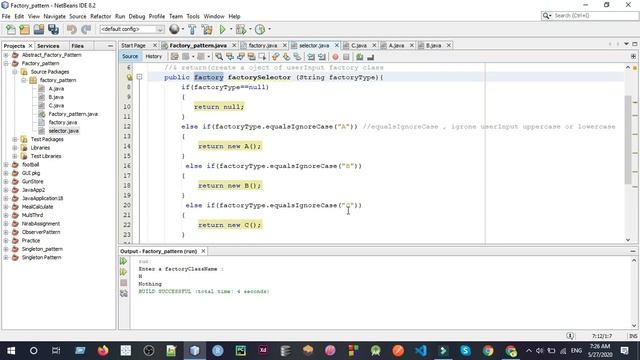Open the Navigate menu
The height and width of the screenshot is (360, 640).
(x=55, y=16)
